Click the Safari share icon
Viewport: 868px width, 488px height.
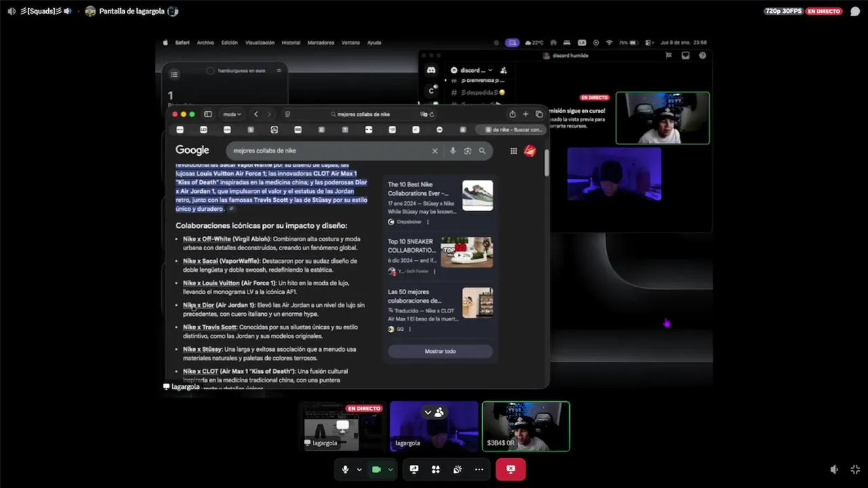coord(513,114)
